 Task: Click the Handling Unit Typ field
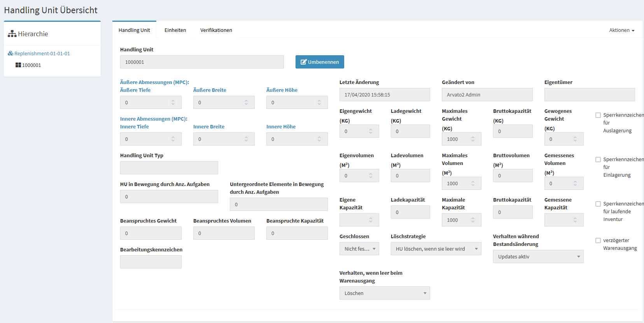169,168
